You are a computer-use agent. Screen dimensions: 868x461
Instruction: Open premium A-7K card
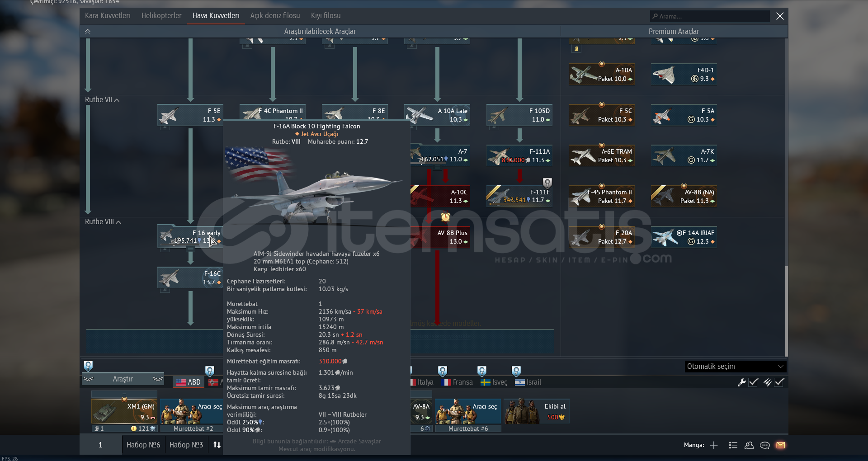coord(684,155)
